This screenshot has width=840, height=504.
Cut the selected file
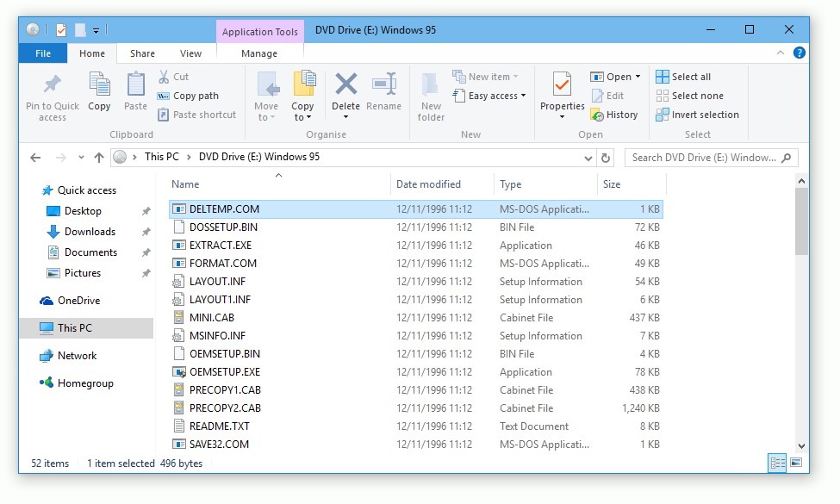pos(173,77)
